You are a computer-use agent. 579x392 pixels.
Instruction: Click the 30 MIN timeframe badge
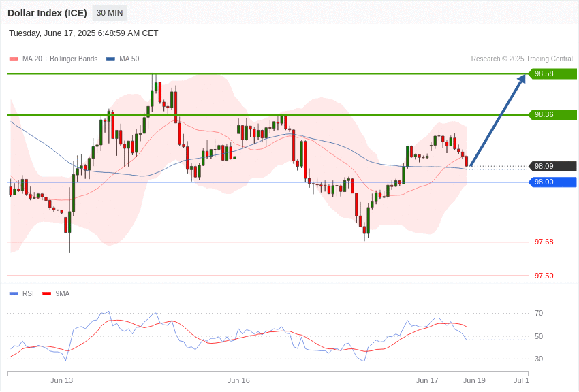coord(109,13)
